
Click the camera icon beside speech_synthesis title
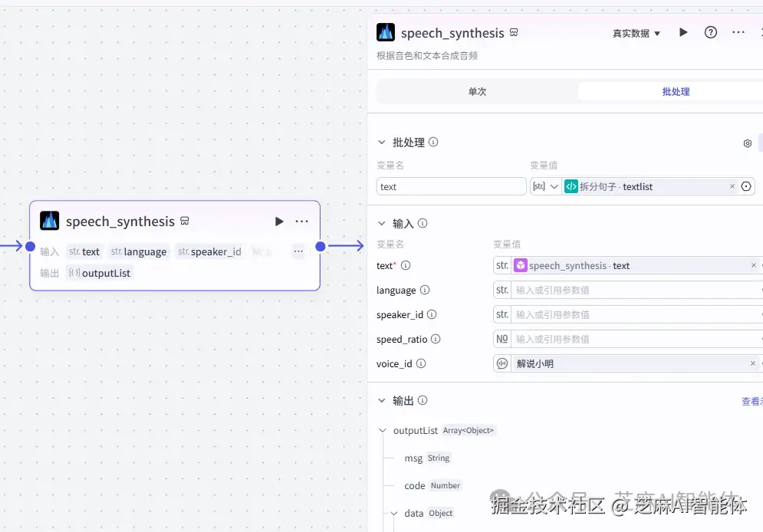pos(514,32)
